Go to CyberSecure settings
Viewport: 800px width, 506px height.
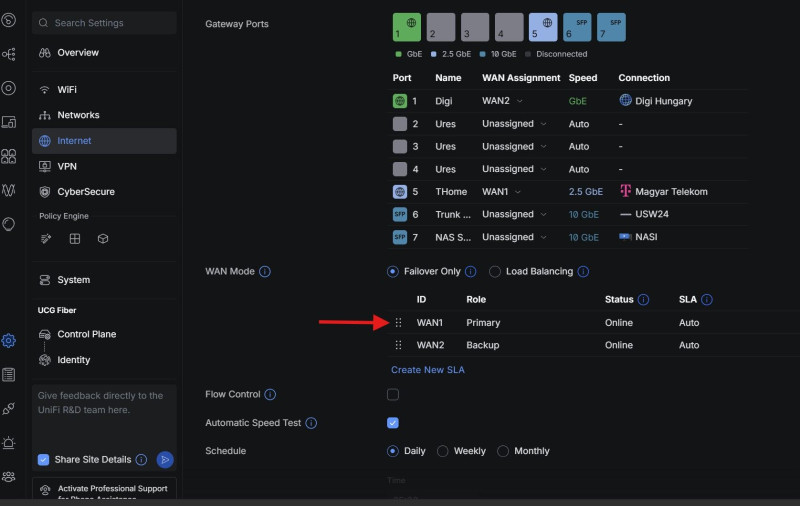(x=86, y=192)
